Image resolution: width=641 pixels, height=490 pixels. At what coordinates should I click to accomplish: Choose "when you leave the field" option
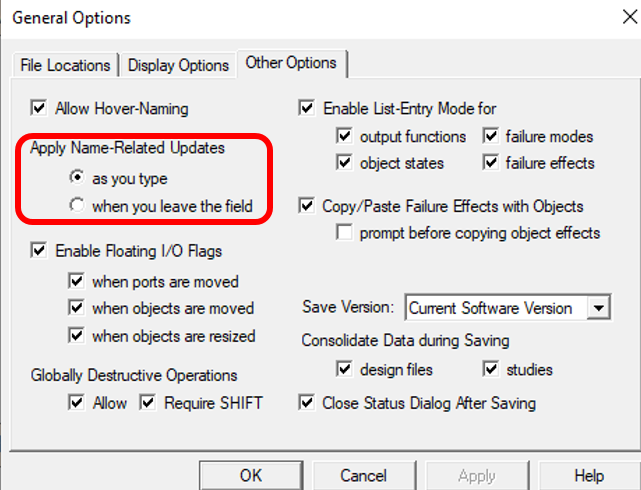[x=77, y=205]
